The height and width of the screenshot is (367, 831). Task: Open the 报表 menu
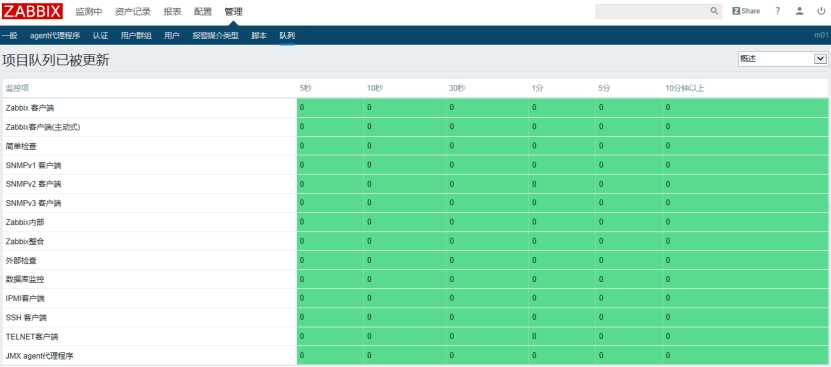(x=172, y=12)
